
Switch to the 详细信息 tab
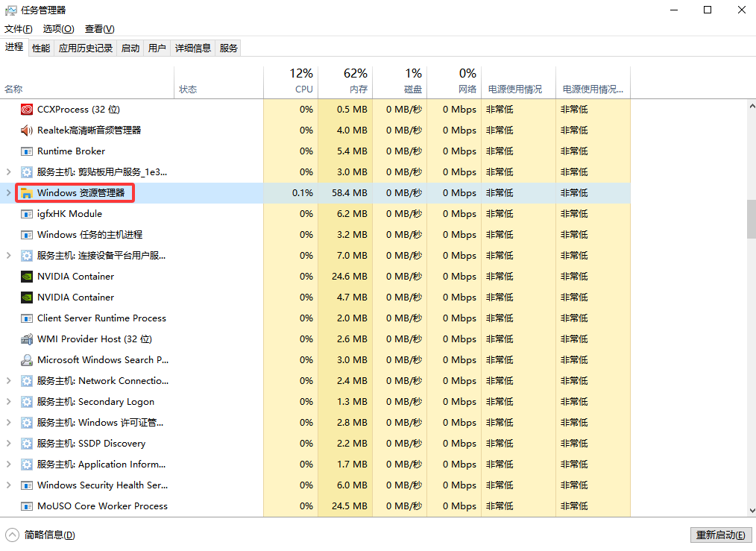(193, 48)
